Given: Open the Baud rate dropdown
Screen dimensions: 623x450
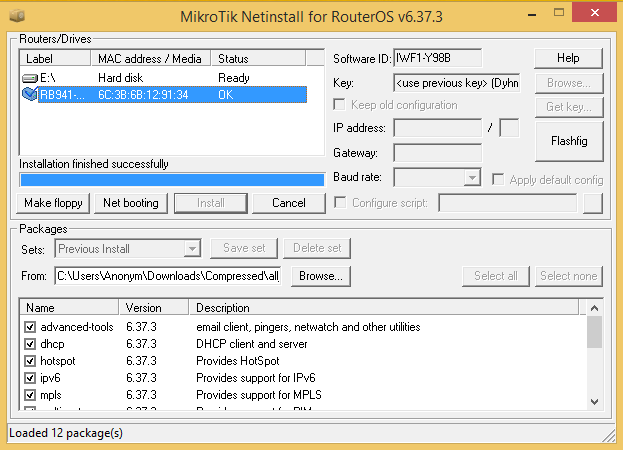Looking at the screenshot, I should pos(472,178).
